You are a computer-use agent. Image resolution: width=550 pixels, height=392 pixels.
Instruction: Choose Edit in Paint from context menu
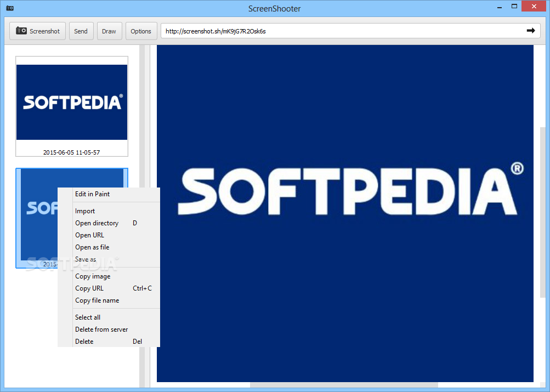click(x=109, y=194)
